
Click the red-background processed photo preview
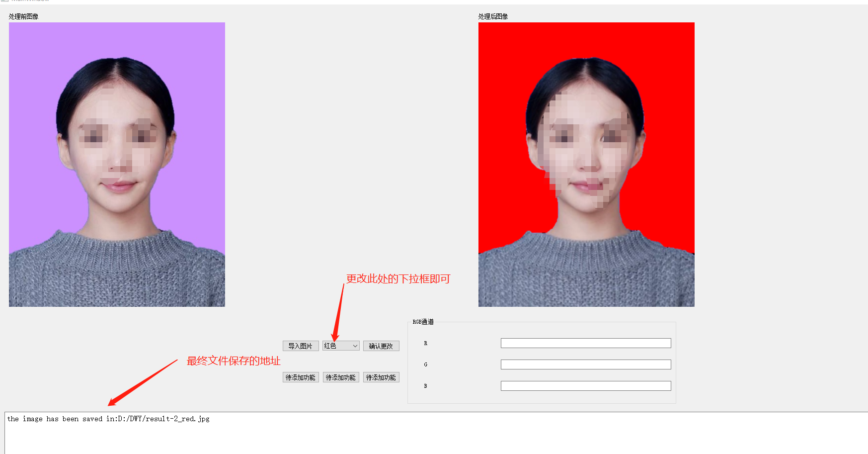coord(586,164)
